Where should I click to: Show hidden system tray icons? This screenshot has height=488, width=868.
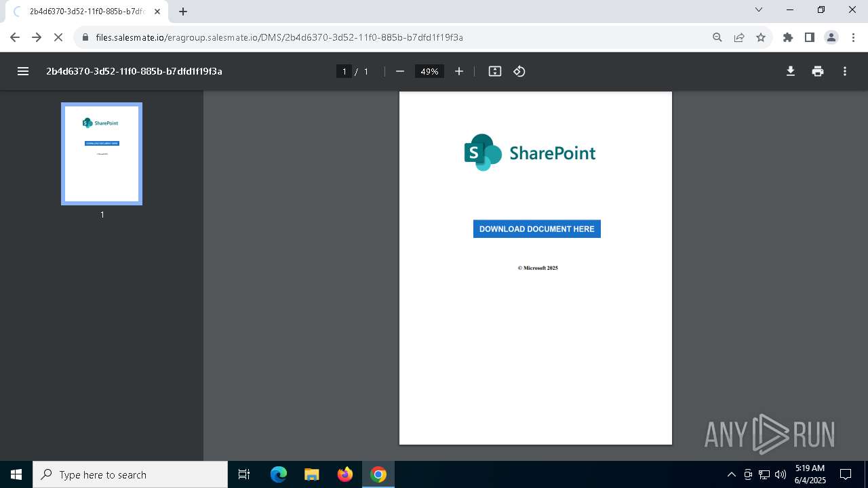coord(731,474)
